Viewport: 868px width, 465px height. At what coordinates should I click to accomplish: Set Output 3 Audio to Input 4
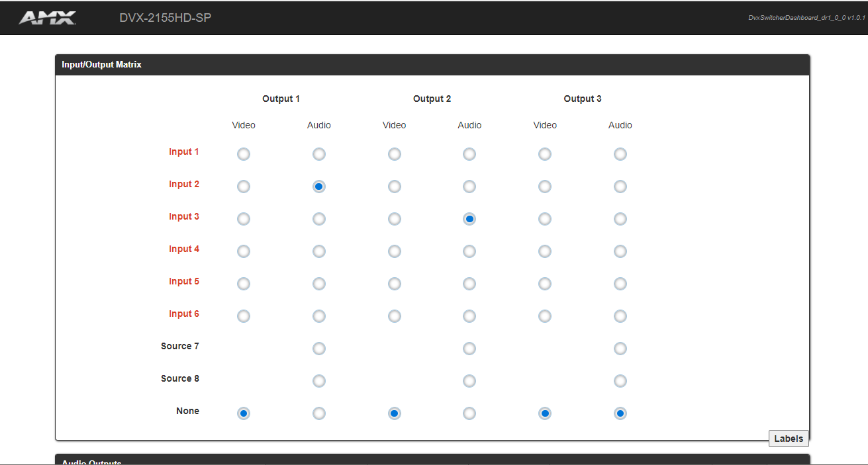point(620,251)
